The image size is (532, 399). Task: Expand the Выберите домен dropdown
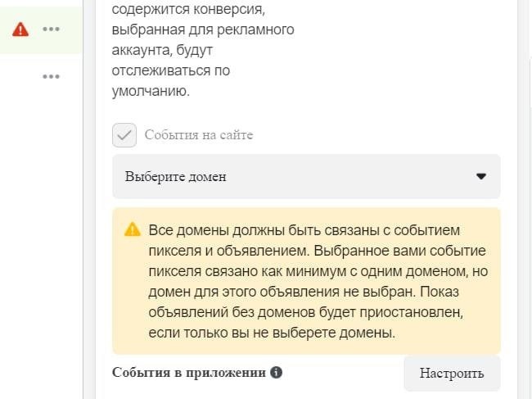point(306,176)
